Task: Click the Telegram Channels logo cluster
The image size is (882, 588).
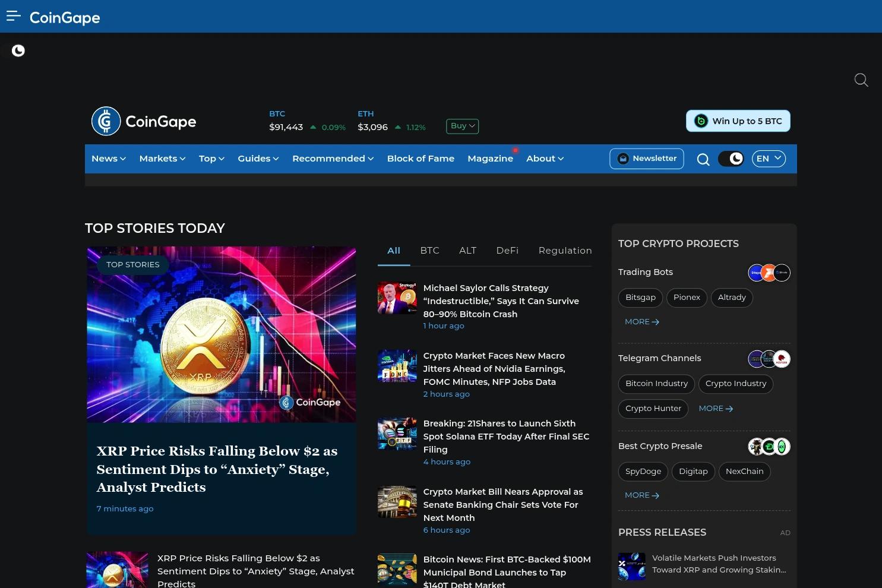Action: 769,359
